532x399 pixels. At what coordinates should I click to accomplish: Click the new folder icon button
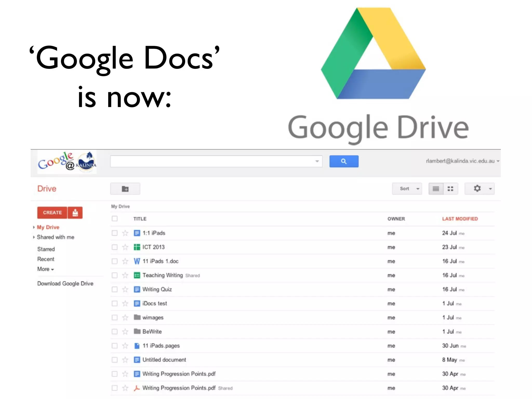pyautogui.click(x=125, y=189)
